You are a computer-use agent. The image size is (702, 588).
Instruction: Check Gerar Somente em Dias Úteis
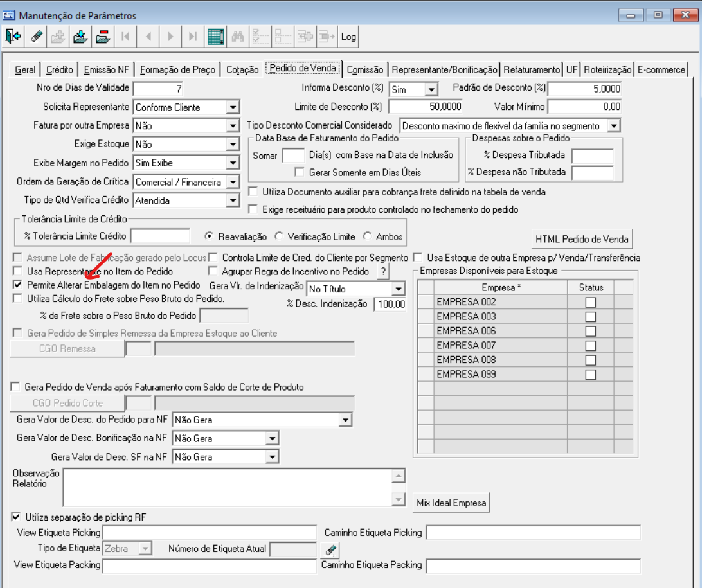pyautogui.click(x=299, y=172)
